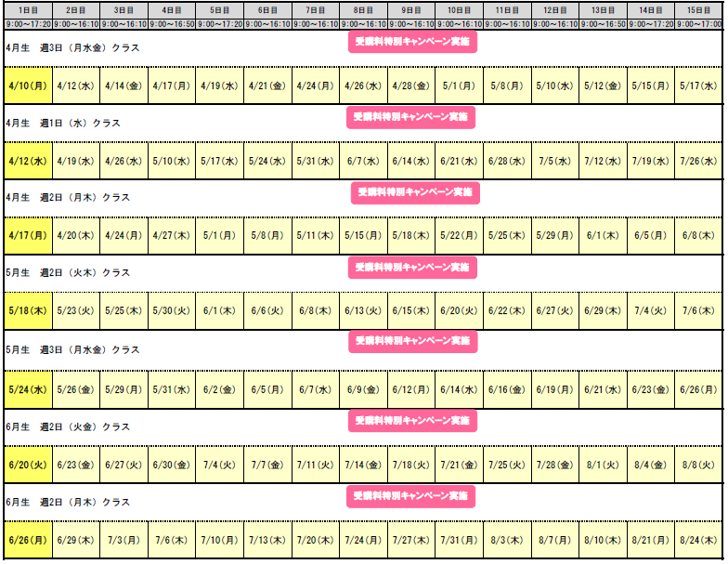Click the 6月生 週2日（火金）クラス label
The width and height of the screenshot is (728, 564).
(x=68, y=427)
